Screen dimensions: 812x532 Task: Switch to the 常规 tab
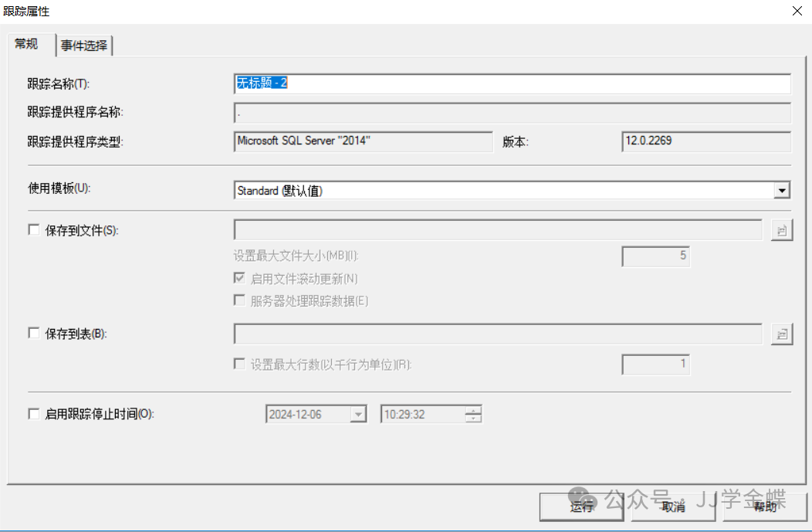click(26, 44)
